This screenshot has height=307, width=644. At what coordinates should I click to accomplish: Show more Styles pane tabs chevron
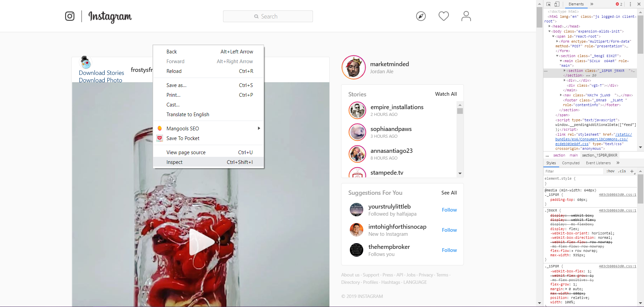pyautogui.click(x=618, y=163)
